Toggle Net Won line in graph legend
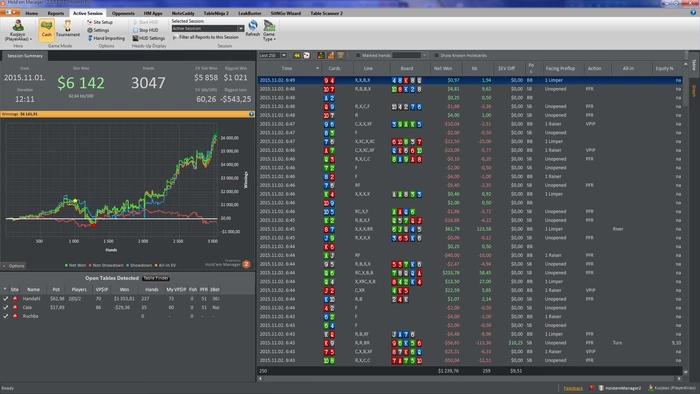 click(x=75, y=265)
